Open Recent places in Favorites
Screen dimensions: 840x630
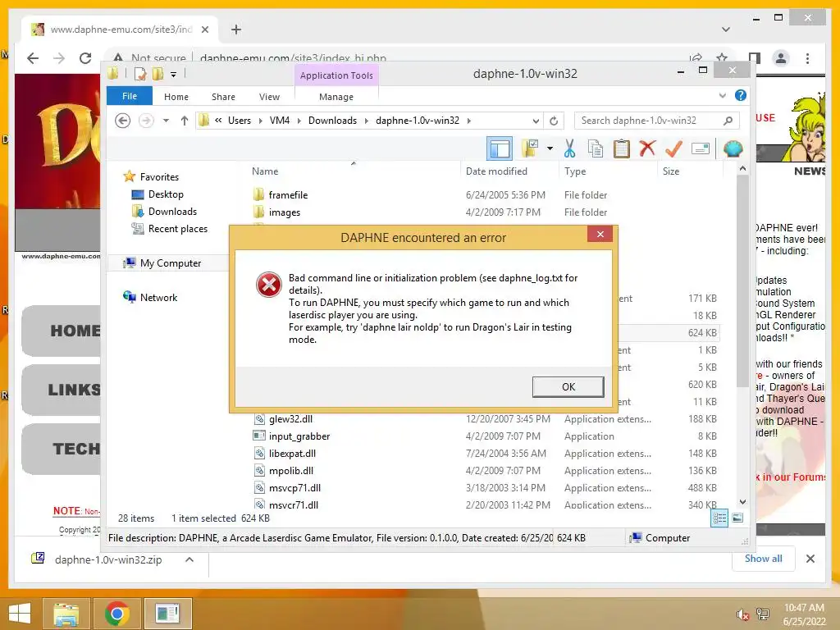pyautogui.click(x=177, y=229)
